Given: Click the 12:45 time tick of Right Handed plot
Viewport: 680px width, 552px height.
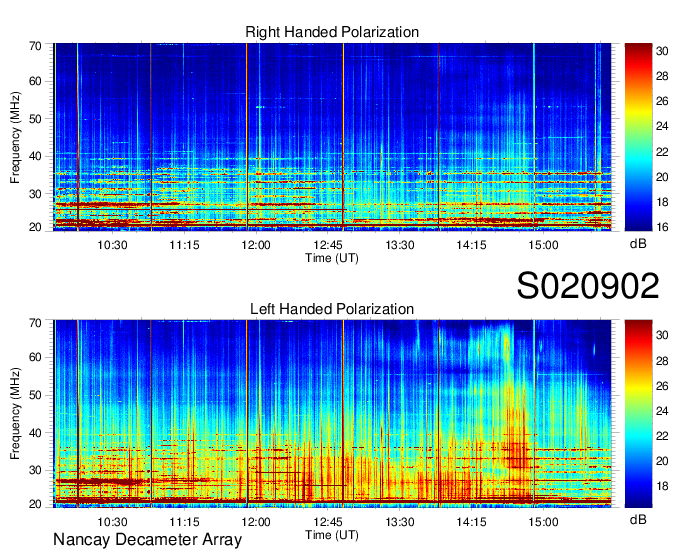Looking at the screenshot, I should pos(328,245).
